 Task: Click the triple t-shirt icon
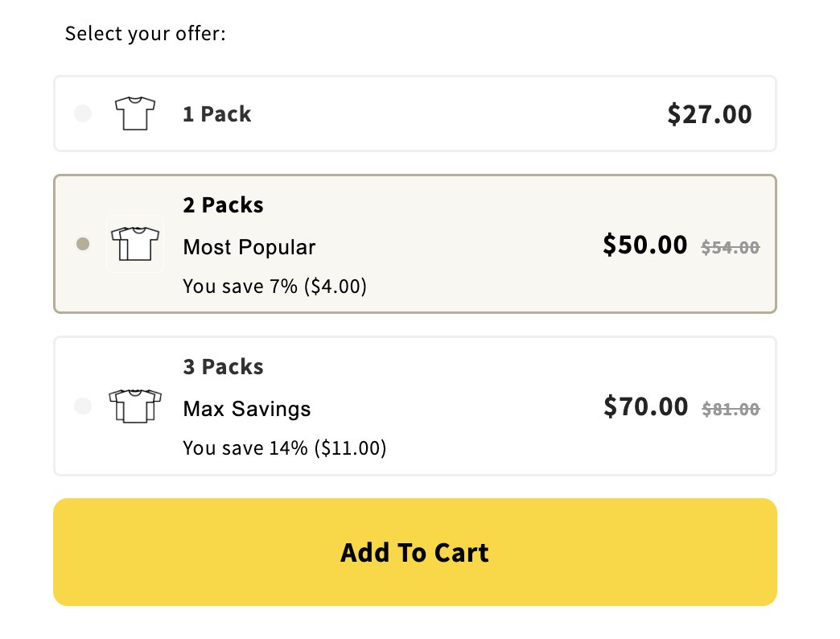(x=134, y=406)
